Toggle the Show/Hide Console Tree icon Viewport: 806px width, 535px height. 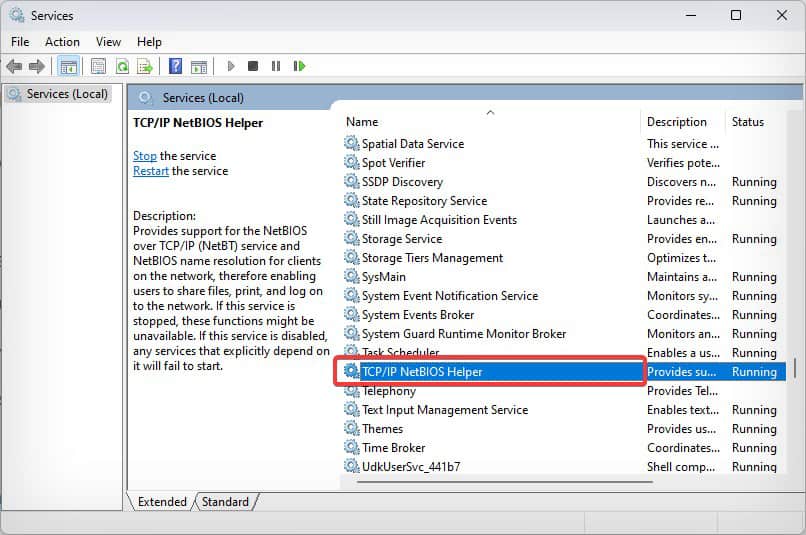68,66
